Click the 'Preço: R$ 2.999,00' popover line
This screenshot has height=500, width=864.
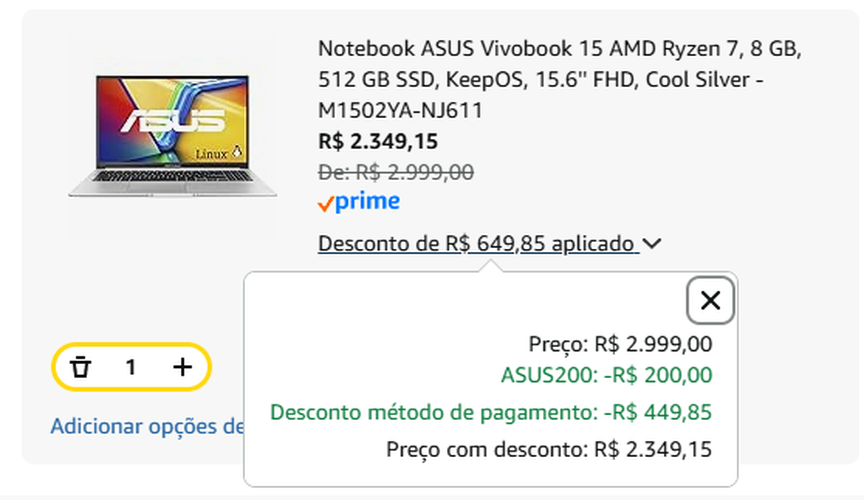[620, 345]
